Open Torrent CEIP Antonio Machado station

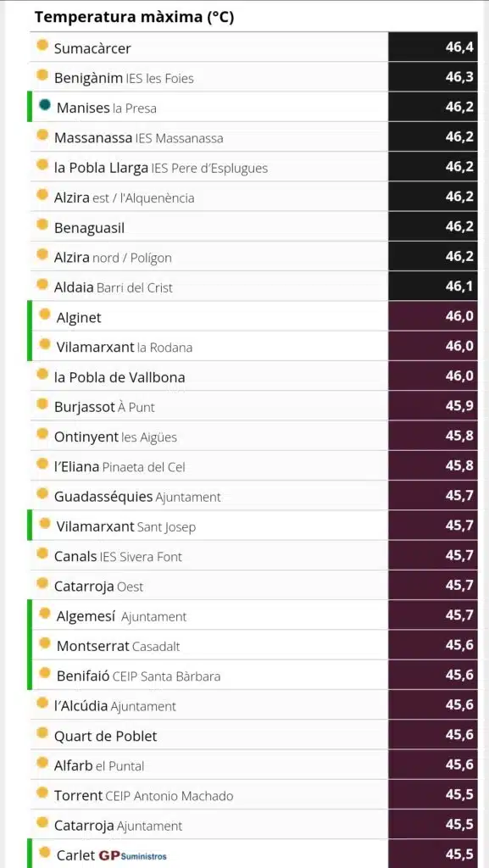[x=254, y=793]
